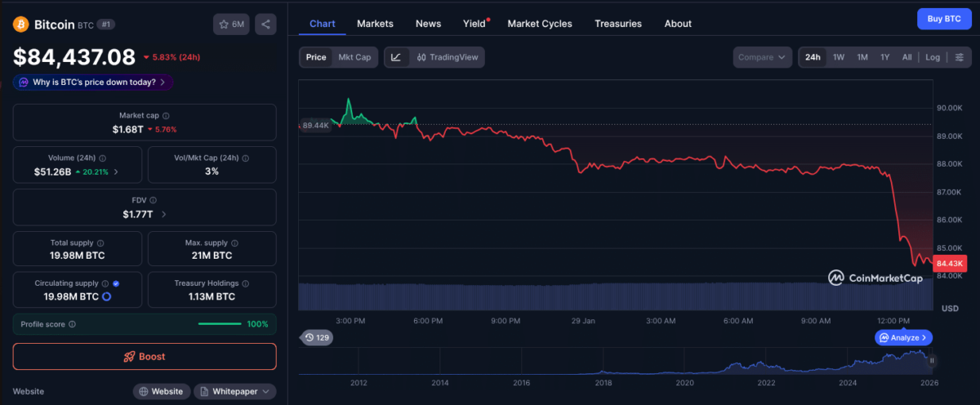This screenshot has height=405, width=980.
Task: Click the star watchlist button showing 6M
Action: click(231, 24)
